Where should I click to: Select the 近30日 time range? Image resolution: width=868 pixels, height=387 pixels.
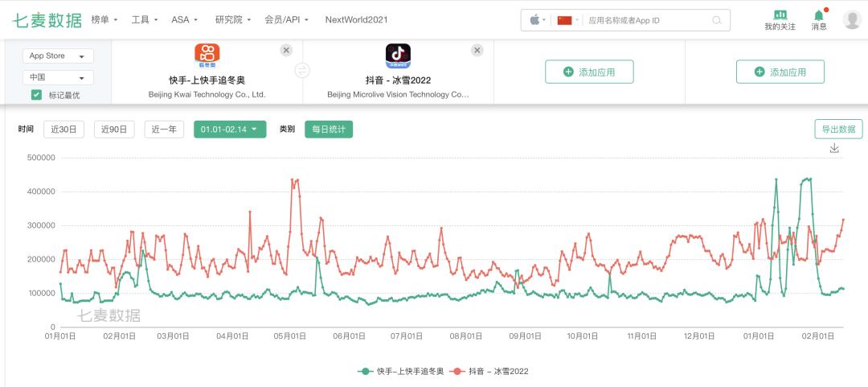click(x=63, y=130)
